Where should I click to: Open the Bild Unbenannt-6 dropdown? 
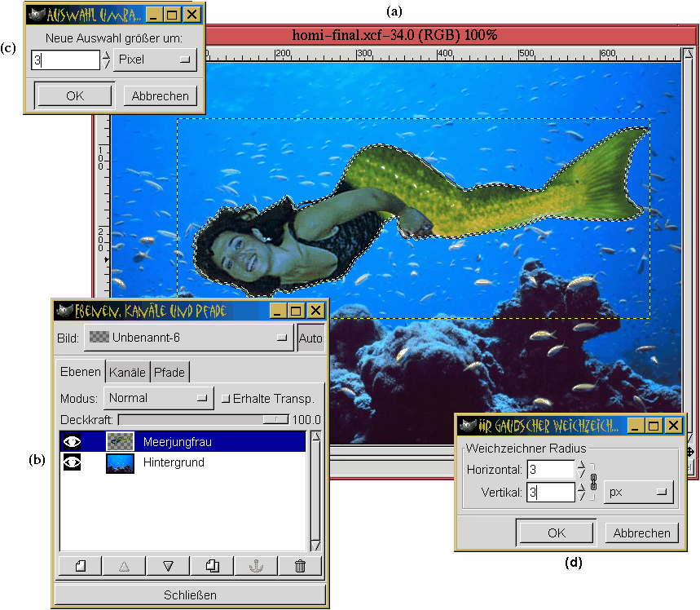coord(188,337)
